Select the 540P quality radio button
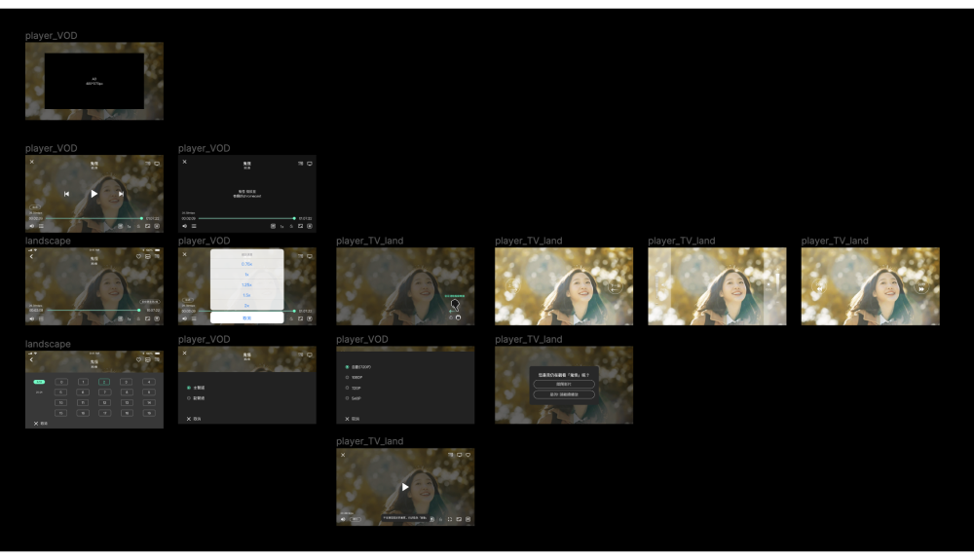The image size is (974, 560). tap(347, 397)
